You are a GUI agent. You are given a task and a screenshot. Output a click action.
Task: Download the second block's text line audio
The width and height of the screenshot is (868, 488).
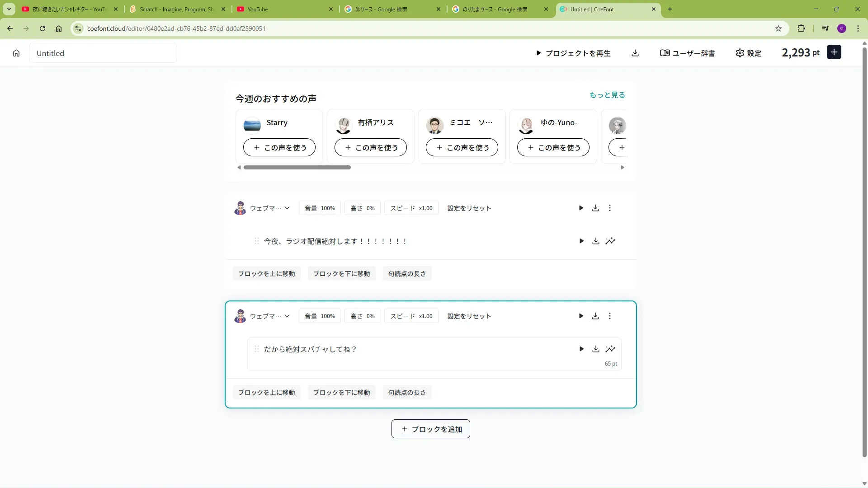(596, 349)
